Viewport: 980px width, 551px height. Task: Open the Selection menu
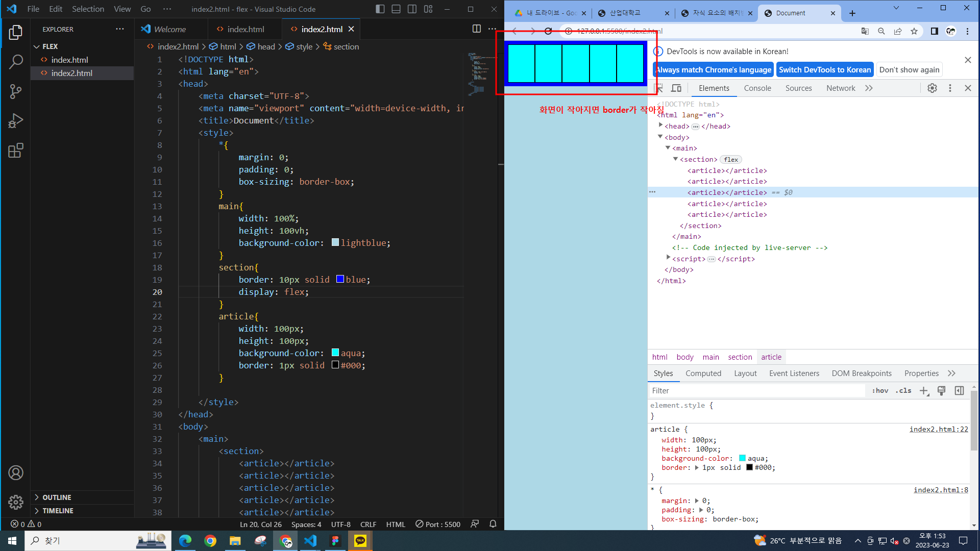[88, 9]
